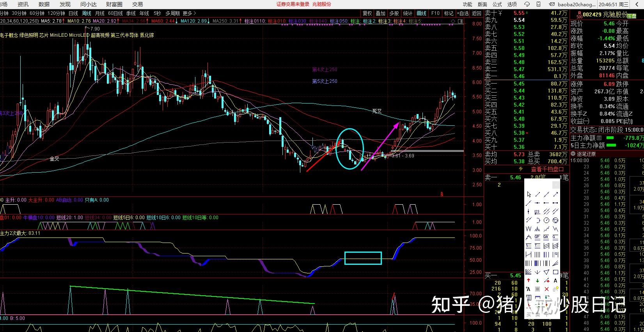
Task: Choose the red up-arrow marker tool
Action: click(x=529, y=280)
